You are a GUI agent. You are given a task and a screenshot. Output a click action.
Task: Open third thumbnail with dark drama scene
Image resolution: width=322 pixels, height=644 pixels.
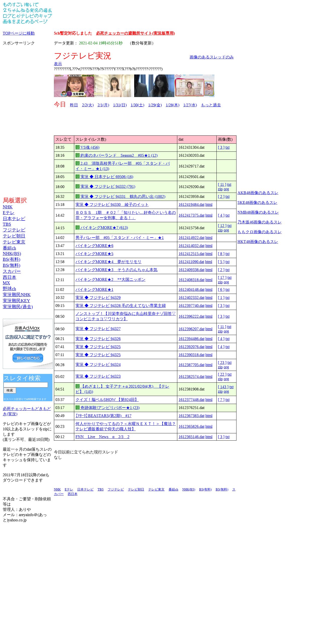[154, 86]
